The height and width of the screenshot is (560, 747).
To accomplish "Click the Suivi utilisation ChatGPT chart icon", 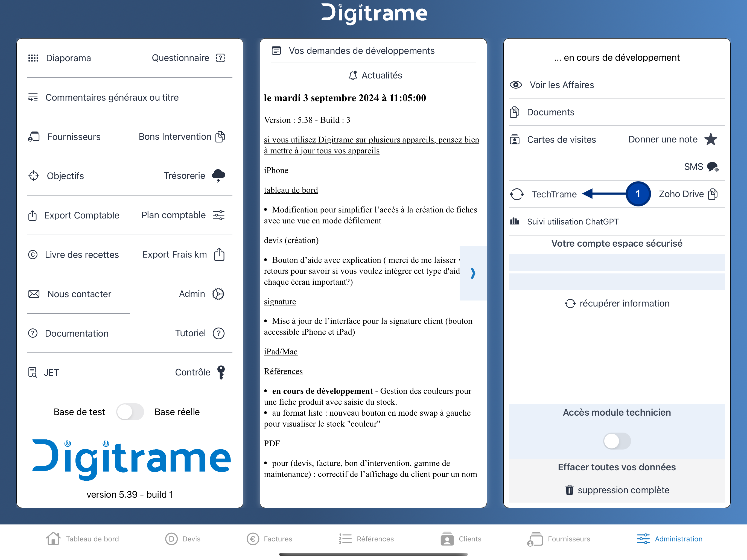I will [514, 221].
